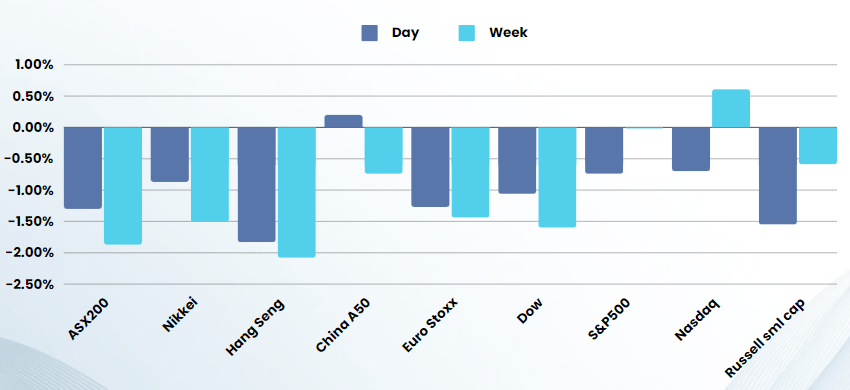Screen dimensions: 850x390
Task: Click the positive China A50 Day bar
Action: point(343,121)
